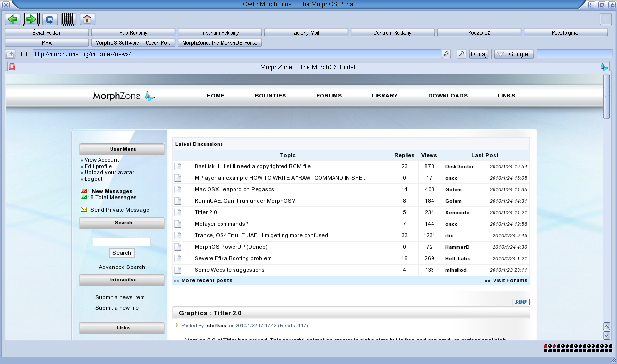The width and height of the screenshot is (617, 364).
Task: Click the document icon for Basilisk II topic
Action: 178,167
